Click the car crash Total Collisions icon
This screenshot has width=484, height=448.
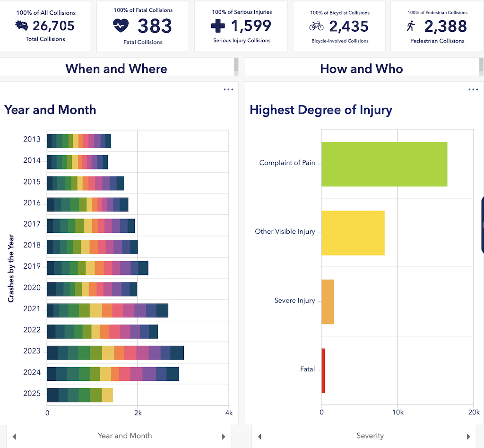point(21,26)
